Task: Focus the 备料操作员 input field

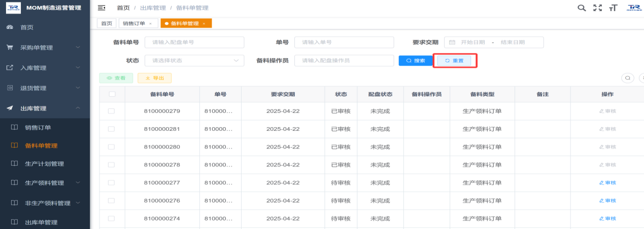Action: pos(344,60)
